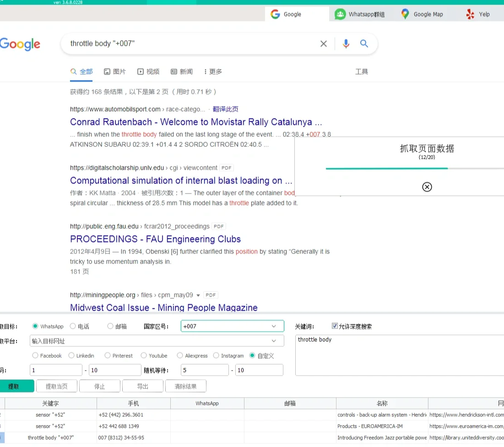Select throttle body "+007" keyword cell
The image size is (504, 447).
coord(50,438)
